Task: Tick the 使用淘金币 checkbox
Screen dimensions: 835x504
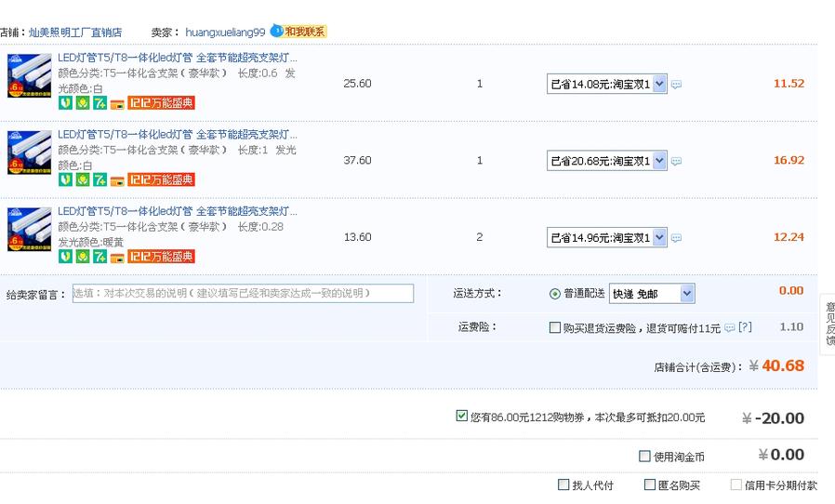Action: point(644,456)
